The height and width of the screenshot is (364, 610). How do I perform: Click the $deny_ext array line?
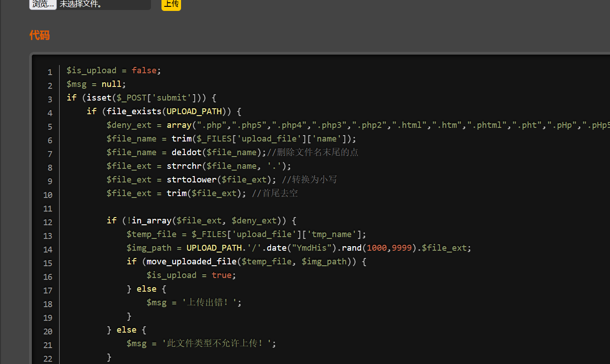[x=358, y=125]
